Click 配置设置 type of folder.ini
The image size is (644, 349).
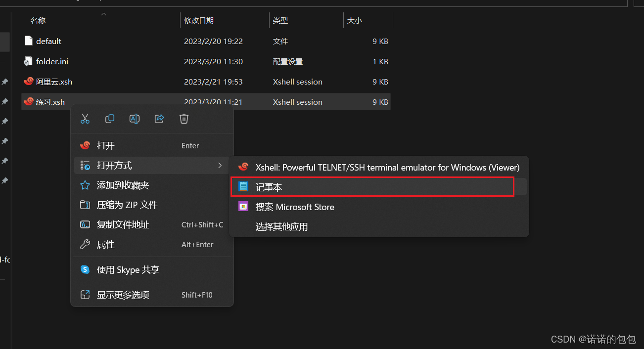coord(288,61)
